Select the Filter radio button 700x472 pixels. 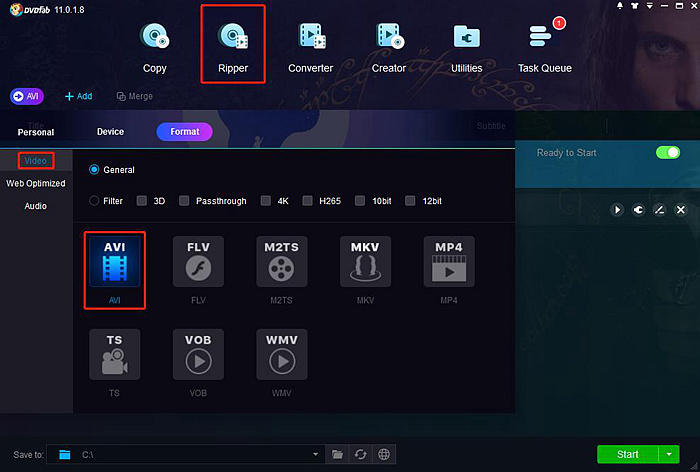(x=94, y=201)
